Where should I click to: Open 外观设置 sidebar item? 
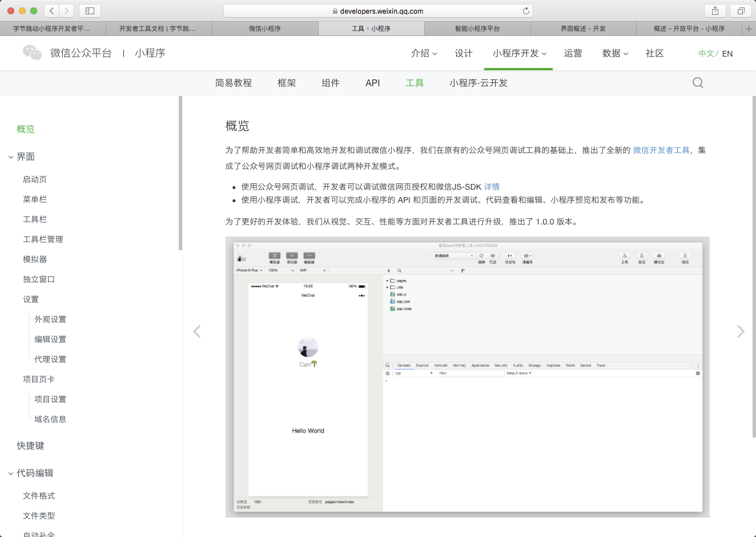click(x=50, y=319)
